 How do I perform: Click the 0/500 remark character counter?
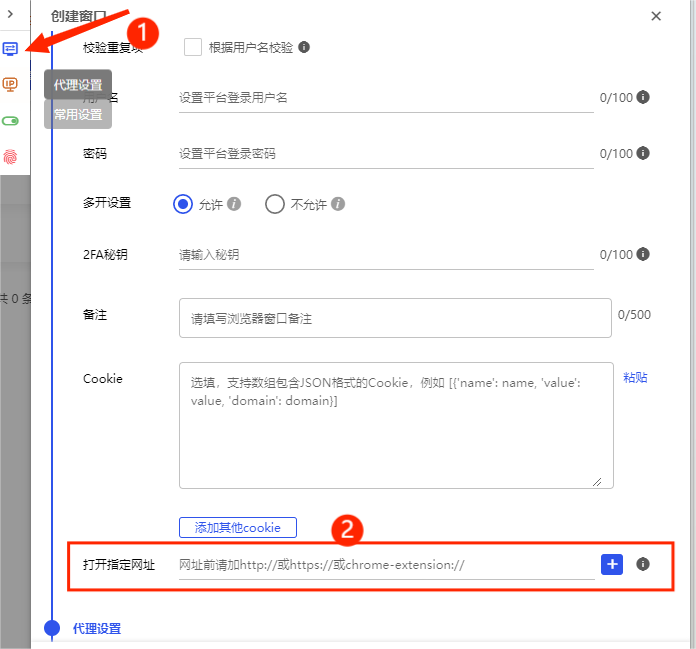(x=634, y=315)
